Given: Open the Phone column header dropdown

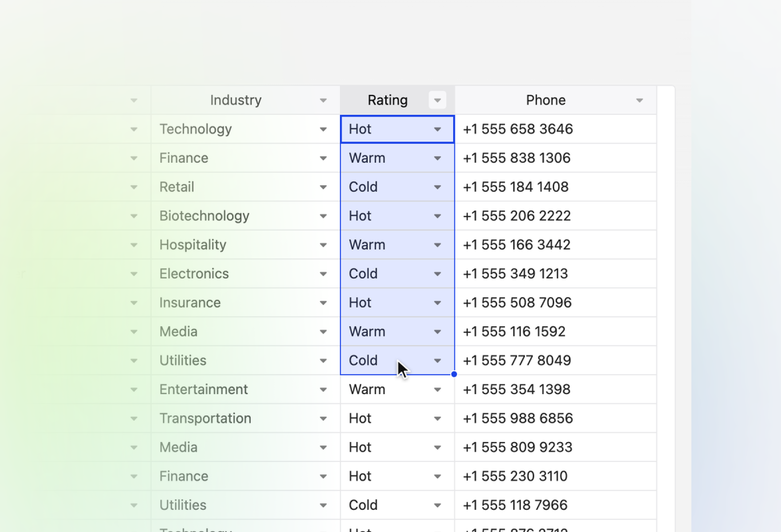Looking at the screenshot, I should click(639, 100).
